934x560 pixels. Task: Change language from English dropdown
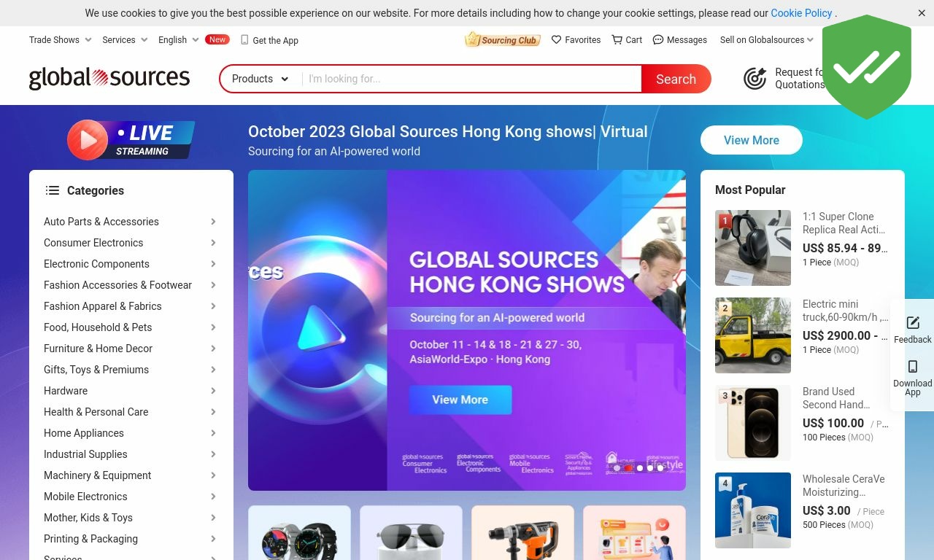[x=179, y=40]
